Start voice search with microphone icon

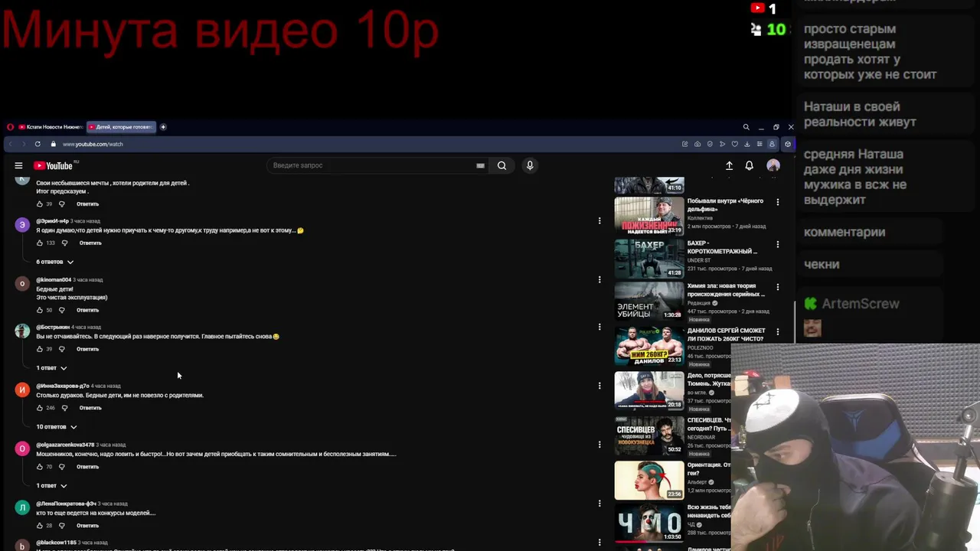[x=529, y=165]
